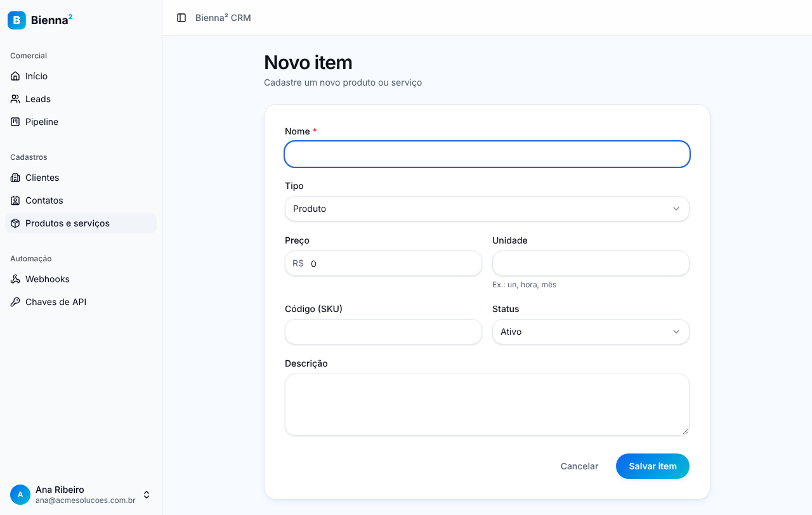This screenshot has height=515, width=812.
Task: Click into the Preço R$ field
Action: (x=383, y=263)
